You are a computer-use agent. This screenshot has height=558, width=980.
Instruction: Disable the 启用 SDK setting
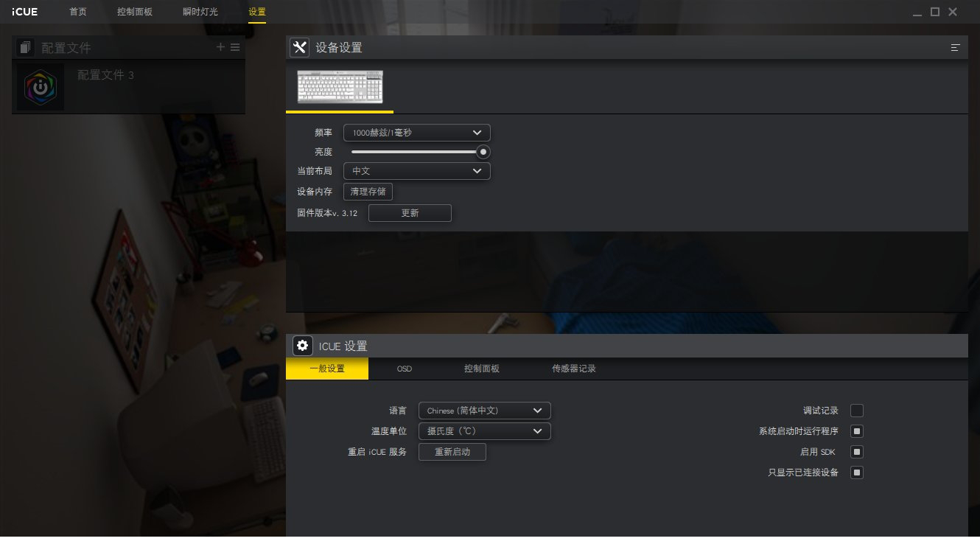pos(856,452)
